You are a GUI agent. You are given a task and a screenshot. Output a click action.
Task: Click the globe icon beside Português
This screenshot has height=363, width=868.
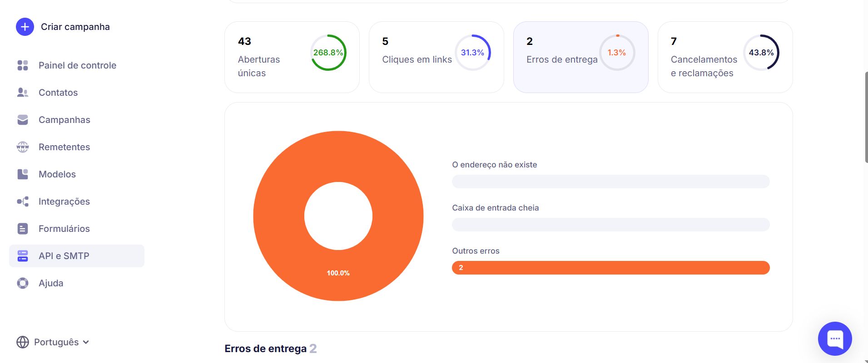pyautogui.click(x=23, y=342)
